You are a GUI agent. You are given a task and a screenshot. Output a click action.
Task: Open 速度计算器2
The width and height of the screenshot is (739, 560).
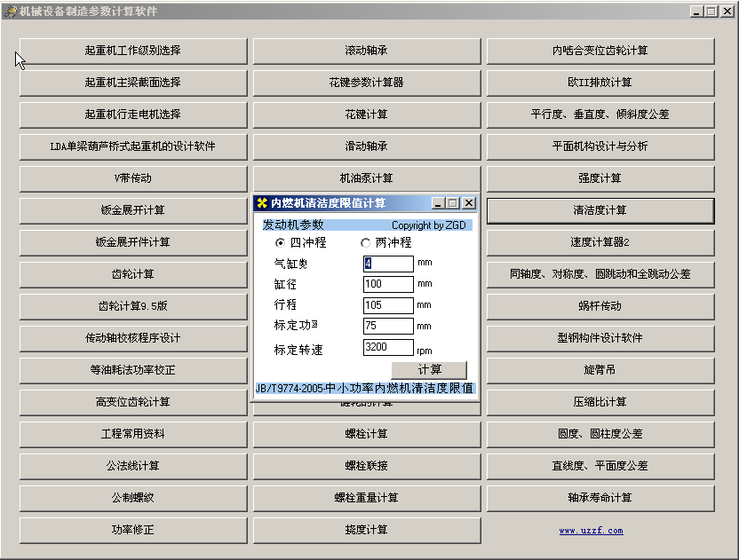[x=600, y=242]
